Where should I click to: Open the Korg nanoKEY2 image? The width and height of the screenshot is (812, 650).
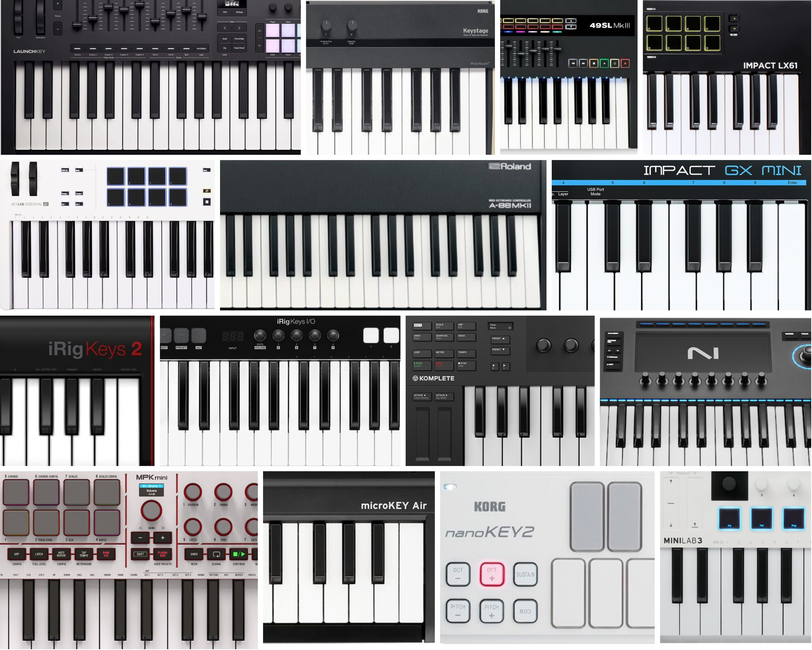click(547, 557)
